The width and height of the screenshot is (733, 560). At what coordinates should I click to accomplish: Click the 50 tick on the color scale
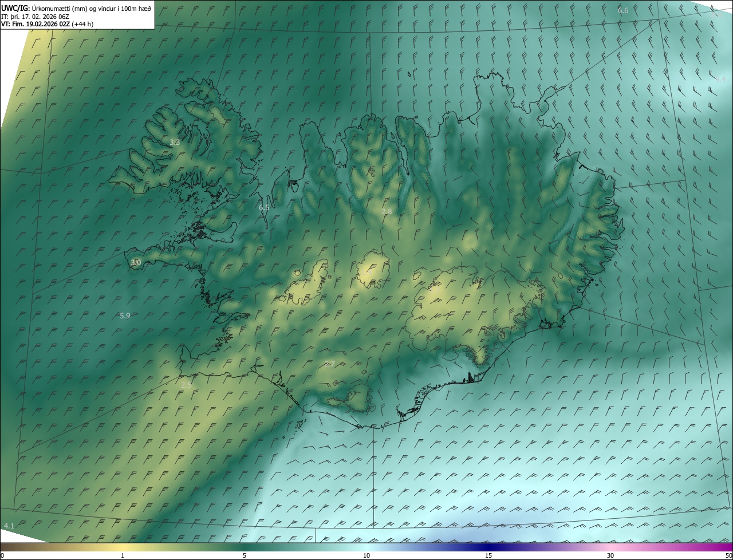[728, 555]
